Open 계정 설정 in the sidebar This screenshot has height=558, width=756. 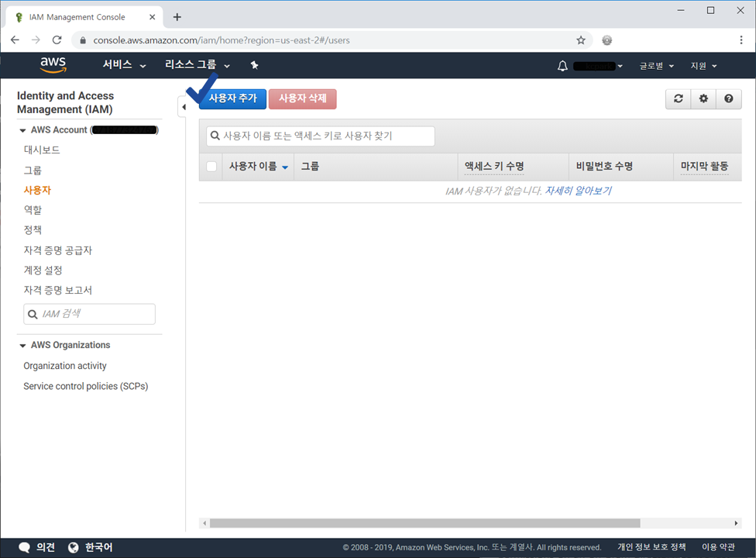pyautogui.click(x=43, y=270)
